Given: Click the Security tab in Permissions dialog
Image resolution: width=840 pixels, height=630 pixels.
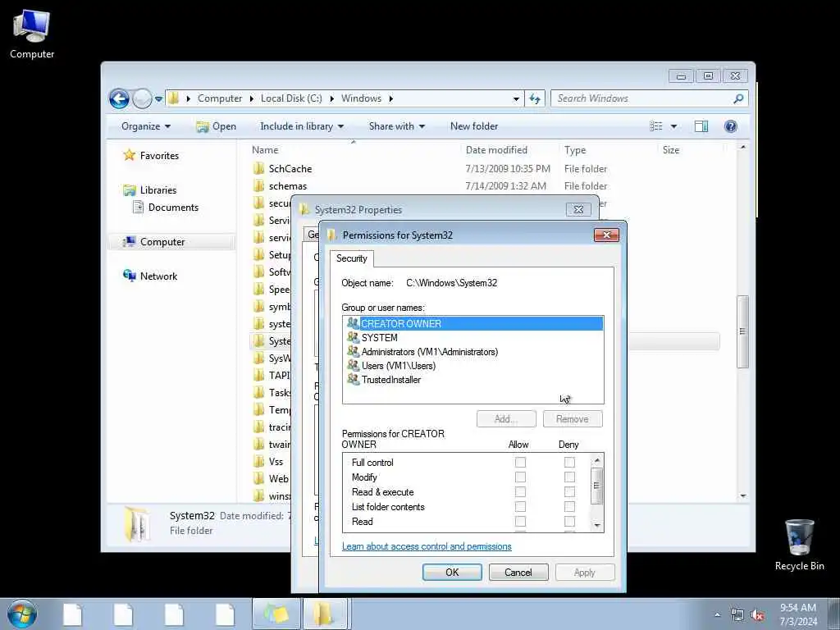Looking at the screenshot, I should [x=351, y=258].
